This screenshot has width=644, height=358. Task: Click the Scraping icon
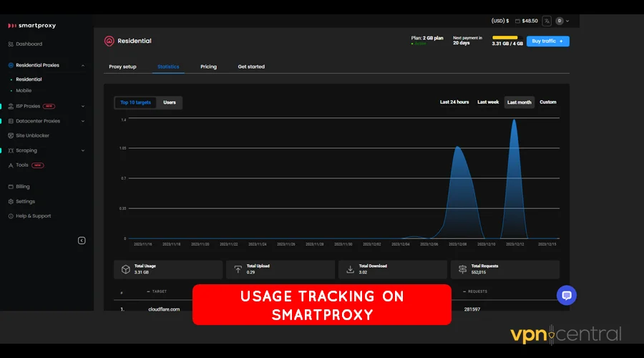coord(11,150)
